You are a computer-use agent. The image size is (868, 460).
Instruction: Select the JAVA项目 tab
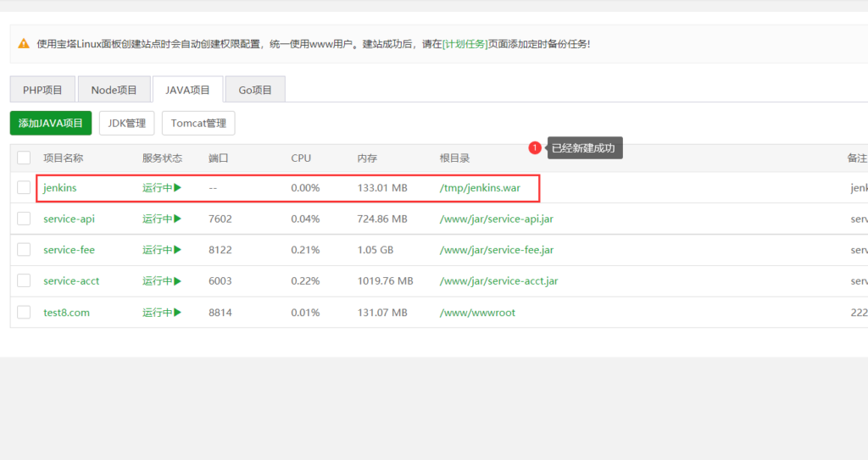click(187, 90)
